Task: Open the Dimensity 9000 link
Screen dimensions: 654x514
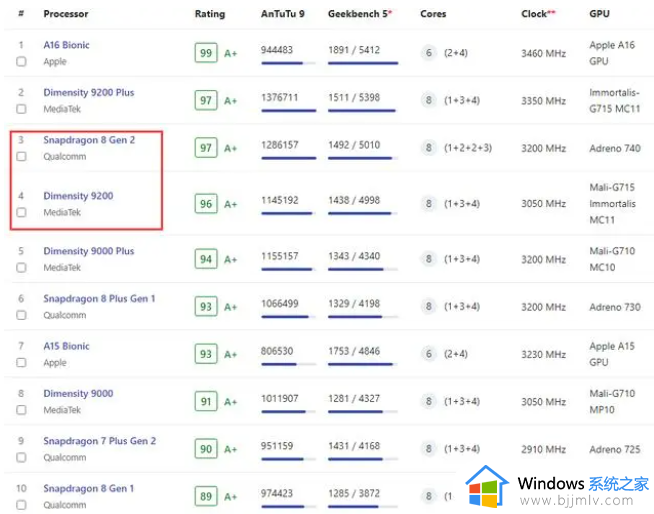Action: click(x=78, y=393)
